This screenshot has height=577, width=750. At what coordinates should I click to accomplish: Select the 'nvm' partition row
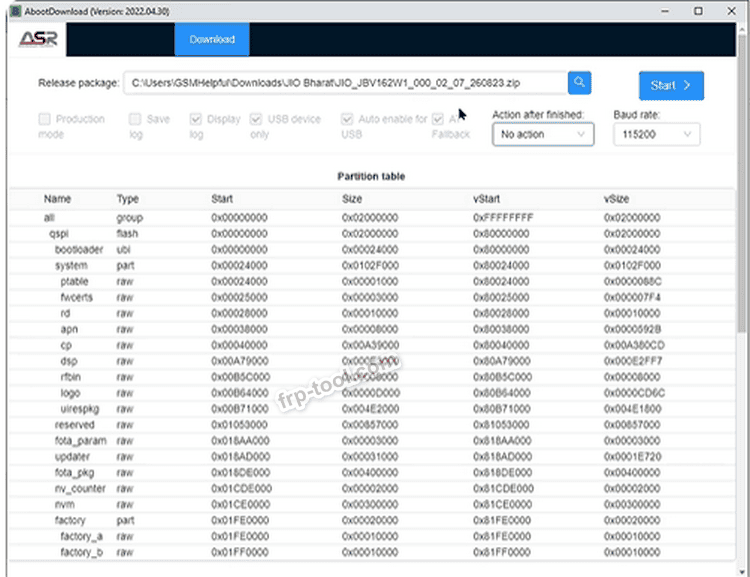coord(372,504)
